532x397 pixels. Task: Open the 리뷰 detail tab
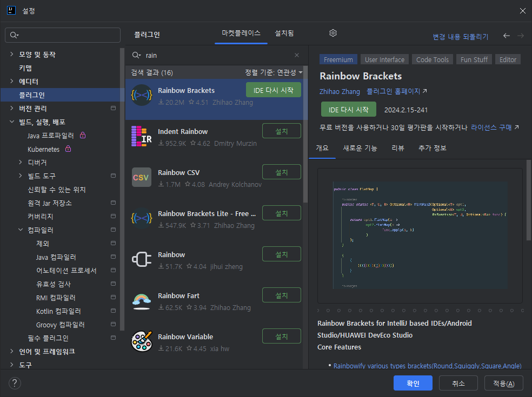pyautogui.click(x=397, y=148)
